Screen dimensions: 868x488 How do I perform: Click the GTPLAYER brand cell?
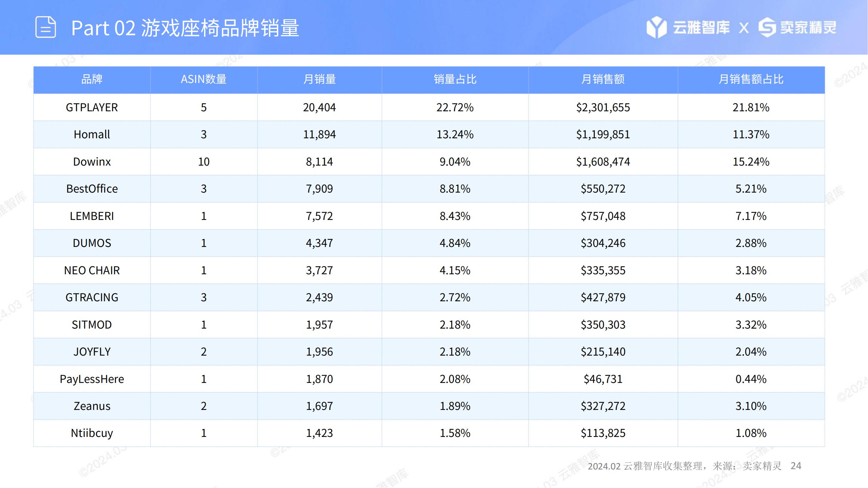point(92,107)
